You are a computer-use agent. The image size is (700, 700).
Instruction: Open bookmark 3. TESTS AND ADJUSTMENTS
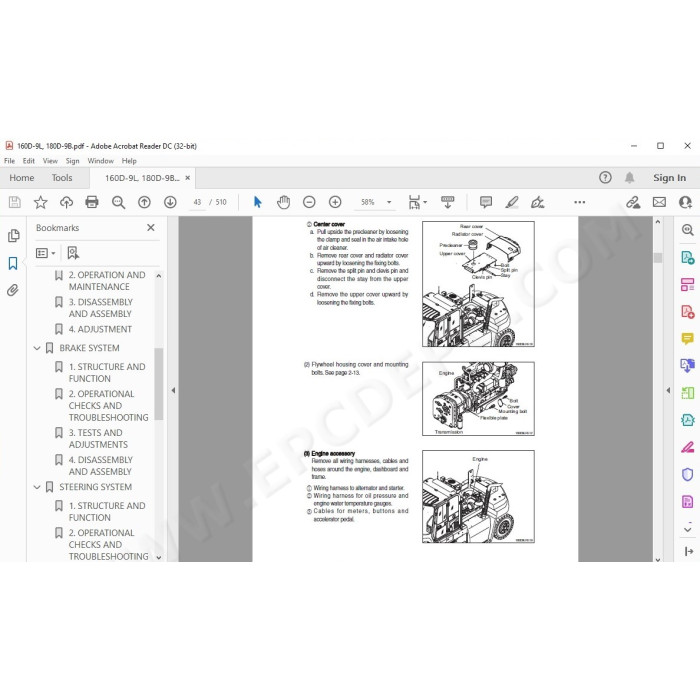(98, 438)
